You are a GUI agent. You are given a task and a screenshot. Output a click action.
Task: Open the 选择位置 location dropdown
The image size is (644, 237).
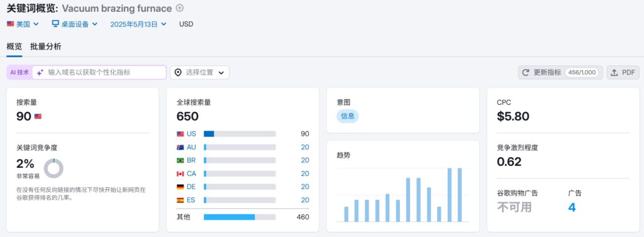coord(199,73)
